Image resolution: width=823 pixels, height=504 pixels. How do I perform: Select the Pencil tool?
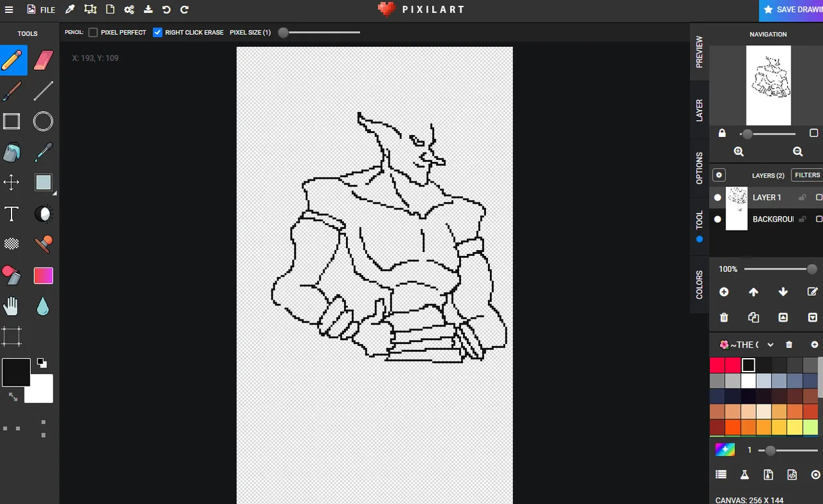(12, 60)
